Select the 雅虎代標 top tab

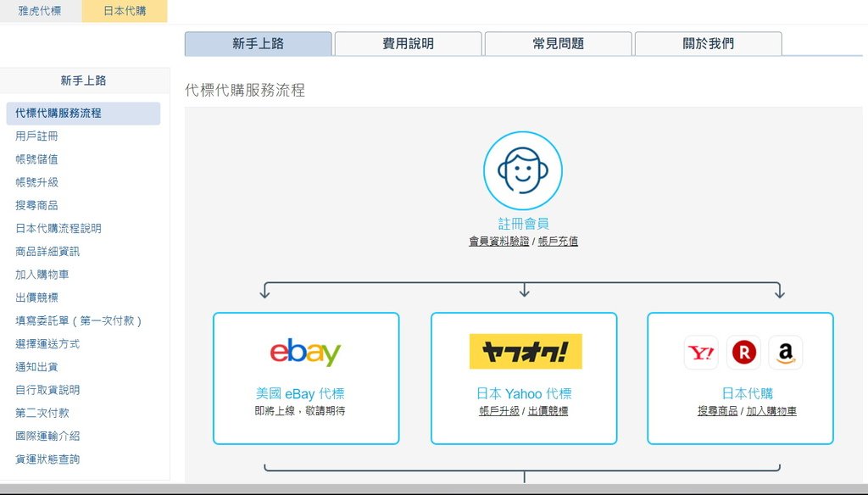tap(40, 11)
